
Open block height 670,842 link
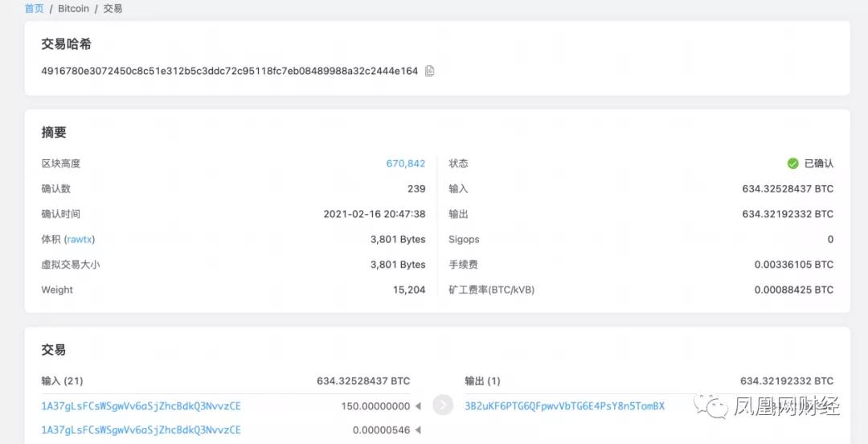(x=406, y=163)
